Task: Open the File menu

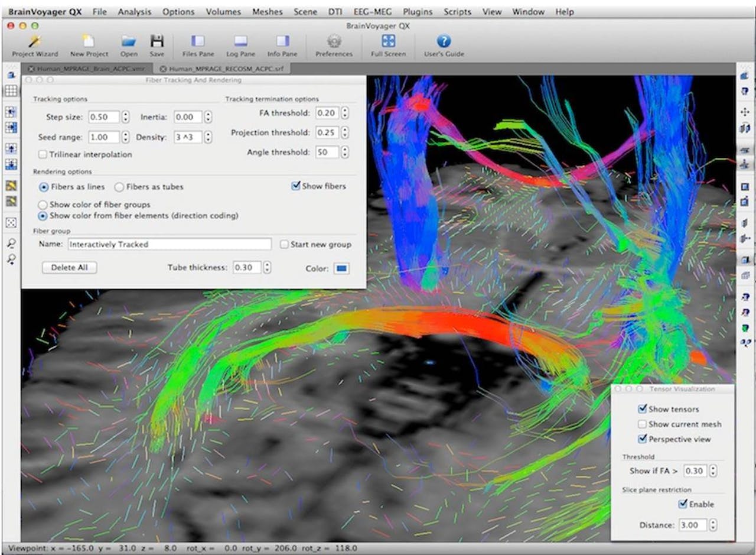Action: coord(99,11)
